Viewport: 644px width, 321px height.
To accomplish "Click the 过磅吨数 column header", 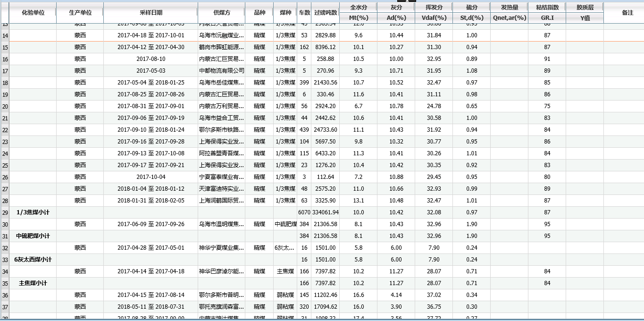I will pyautogui.click(x=326, y=13).
